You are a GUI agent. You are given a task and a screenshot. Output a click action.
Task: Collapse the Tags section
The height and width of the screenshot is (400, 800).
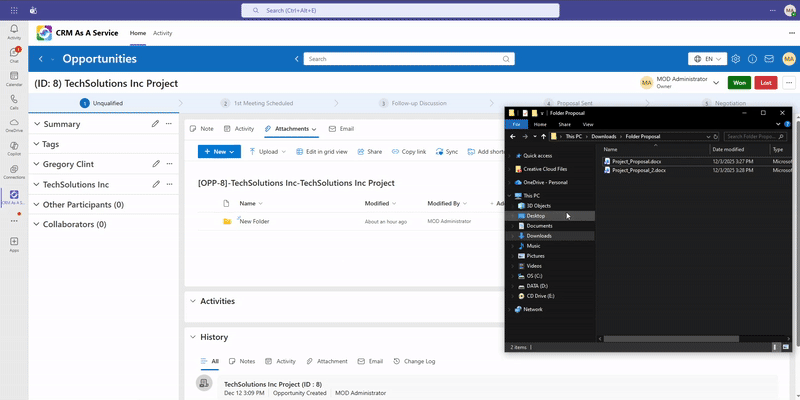(37, 144)
